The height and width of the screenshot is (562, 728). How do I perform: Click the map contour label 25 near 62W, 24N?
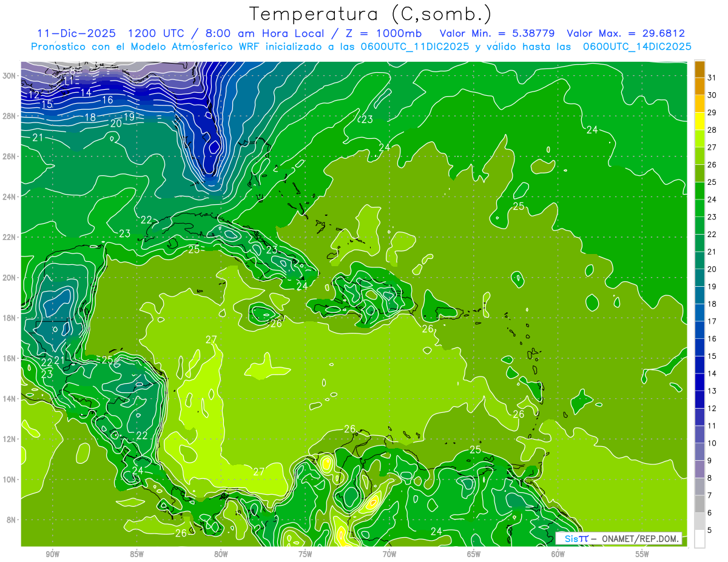pyautogui.click(x=519, y=207)
